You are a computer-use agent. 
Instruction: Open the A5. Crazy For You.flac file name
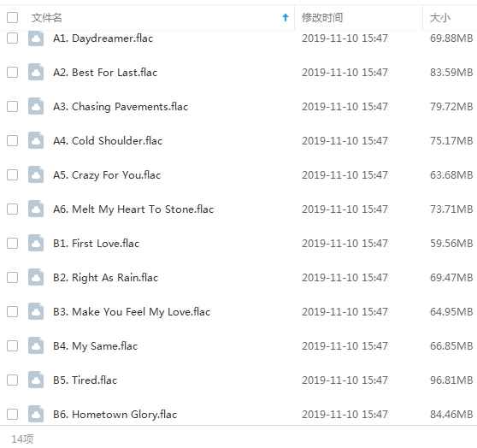pyautogui.click(x=107, y=175)
